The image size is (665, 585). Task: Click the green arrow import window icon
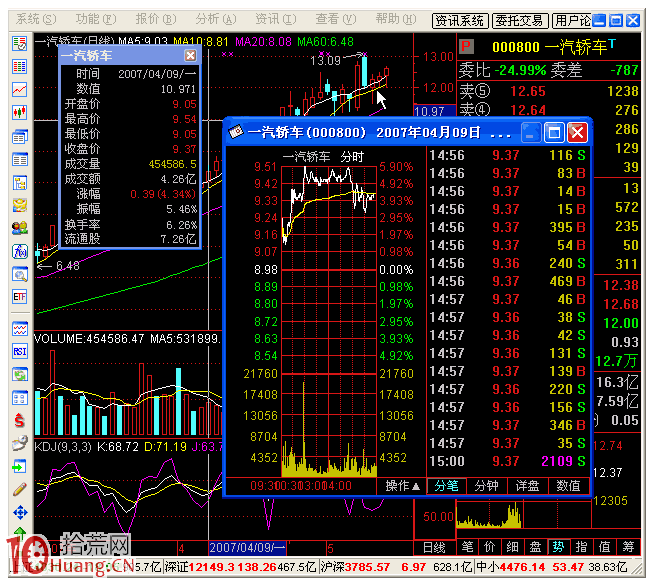pos(20,467)
